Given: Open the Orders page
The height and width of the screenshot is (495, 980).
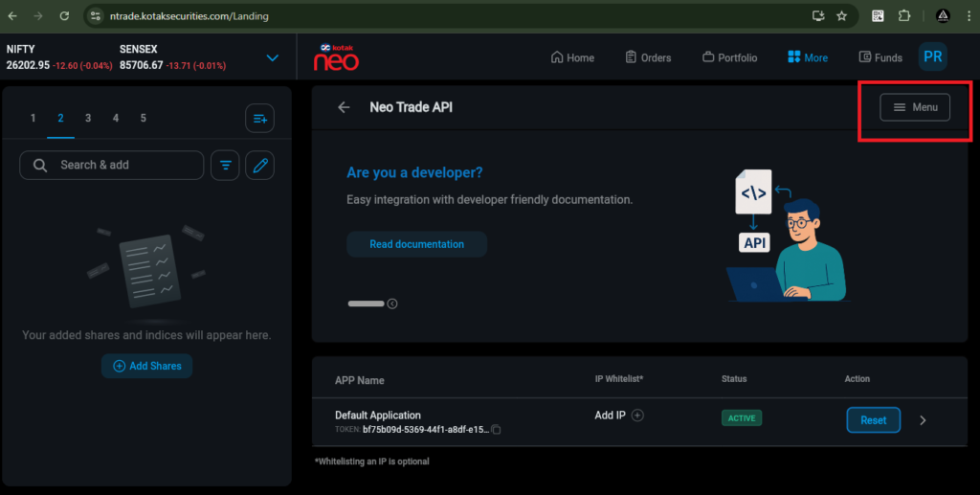Looking at the screenshot, I should tap(648, 57).
